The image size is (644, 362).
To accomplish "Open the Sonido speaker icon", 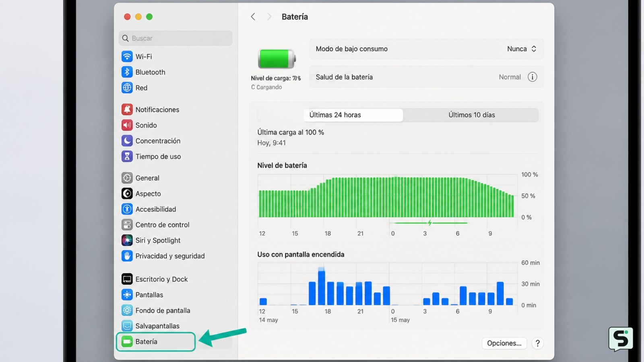I will tap(127, 125).
